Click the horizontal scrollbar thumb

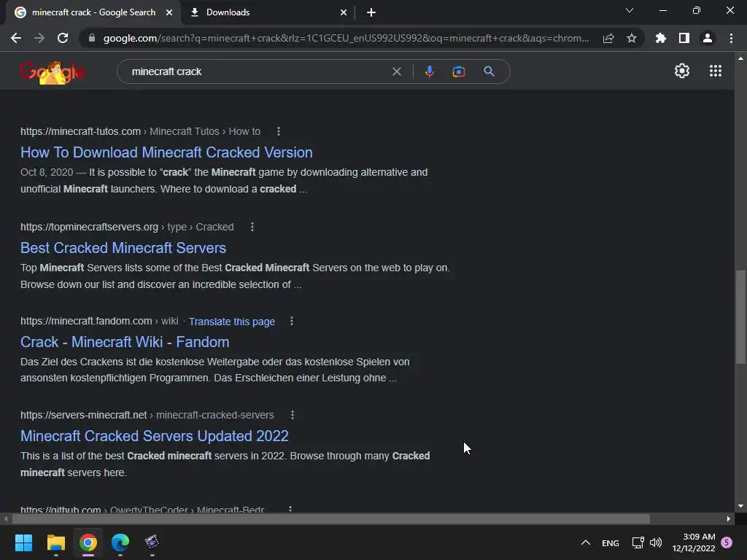[330, 518]
